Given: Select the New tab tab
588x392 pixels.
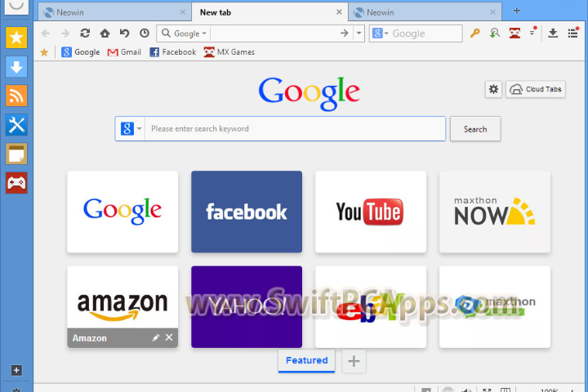Looking at the screenshot, I should pyautogui.click(x=269, y=12).
